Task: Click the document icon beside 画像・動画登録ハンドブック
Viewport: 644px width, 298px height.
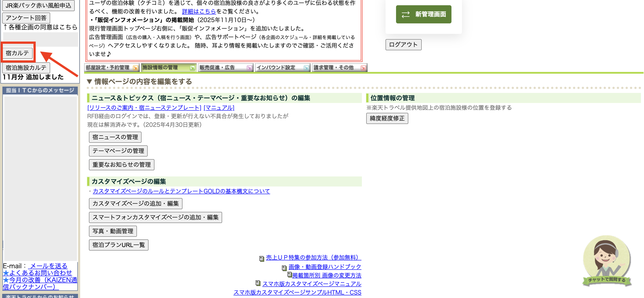Action: point(284,268)
